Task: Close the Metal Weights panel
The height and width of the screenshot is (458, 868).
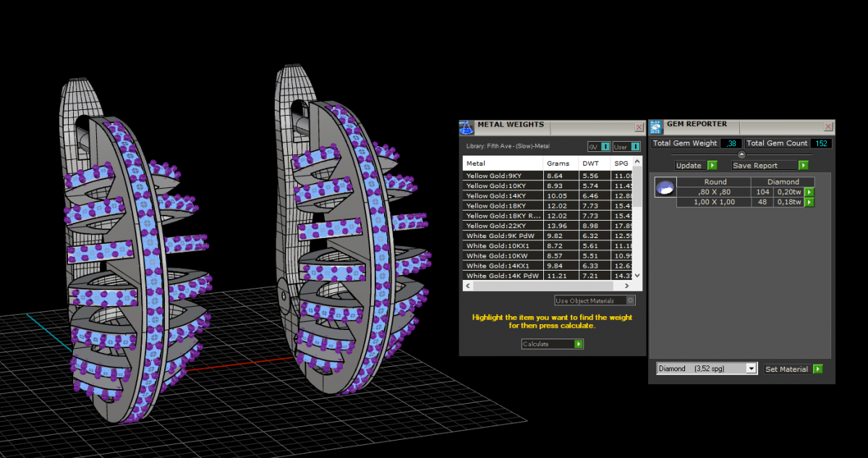Action: point(639,127)
